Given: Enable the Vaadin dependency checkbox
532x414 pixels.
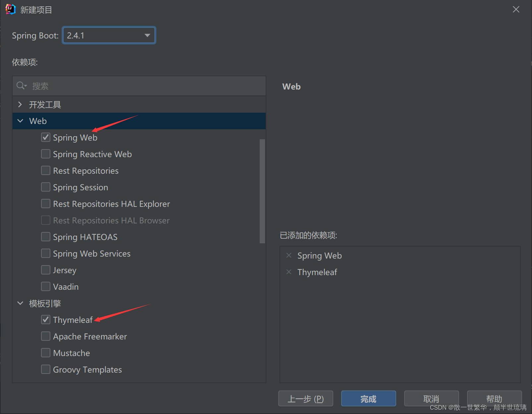Looking at the screenshot, I should click(46, 286).
